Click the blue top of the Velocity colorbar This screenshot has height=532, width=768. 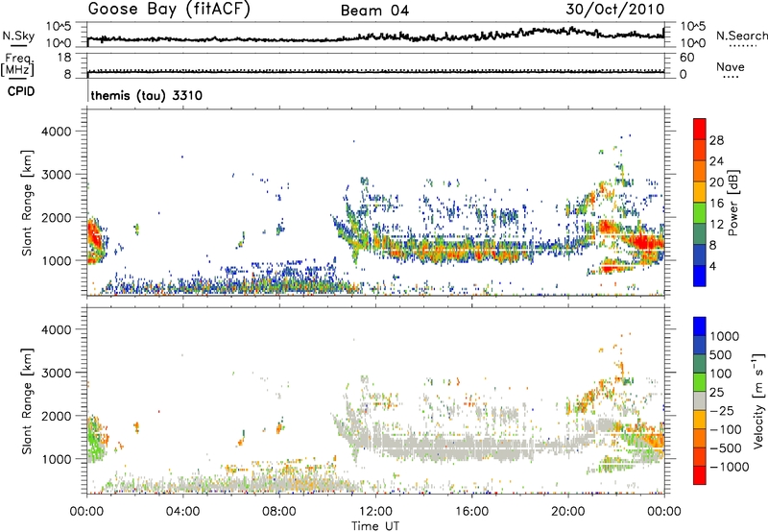(700, 326)
